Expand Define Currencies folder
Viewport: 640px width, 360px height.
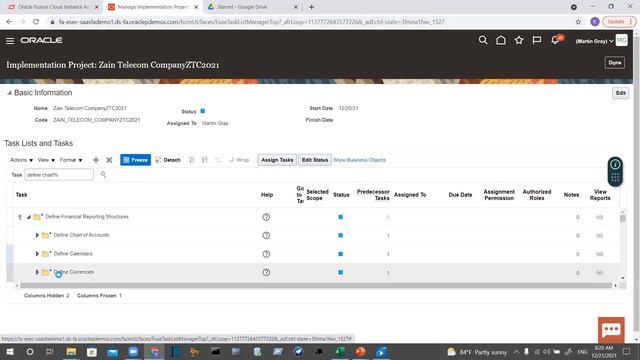(37, 272)
